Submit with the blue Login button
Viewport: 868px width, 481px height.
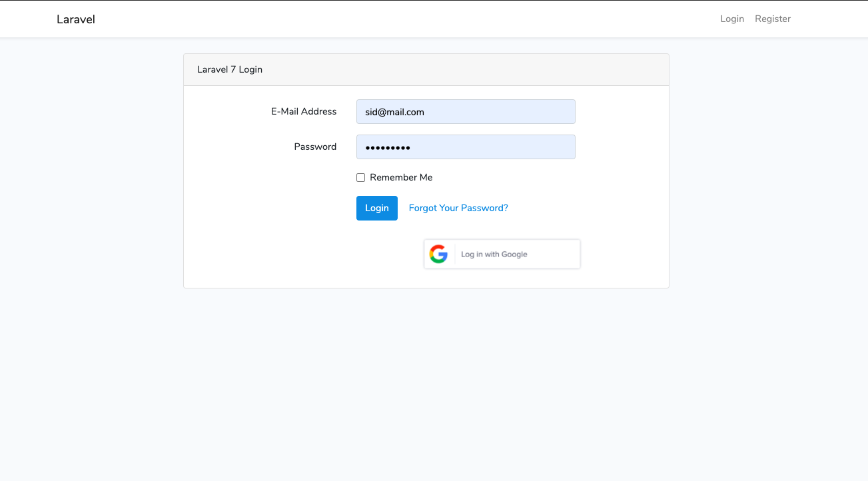377,208
